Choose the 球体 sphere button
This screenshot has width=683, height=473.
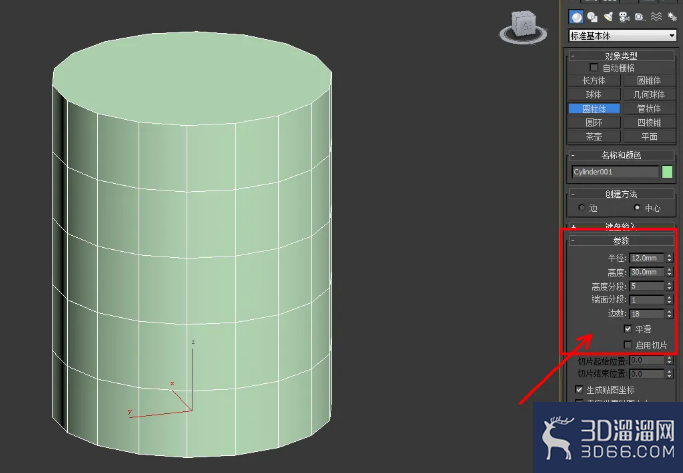(594, 95)
